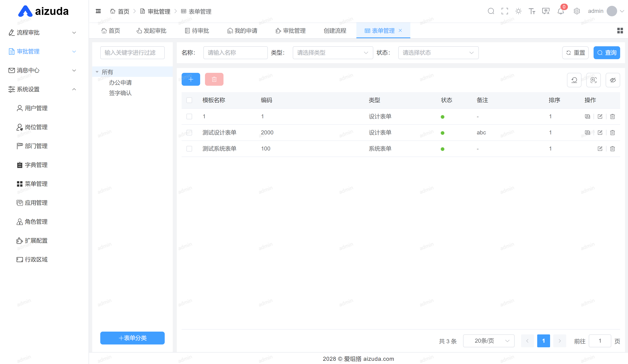This screenshot has width=628, height=364.
Task: Open settings gear icon in header
Action: tap(577, 11)
